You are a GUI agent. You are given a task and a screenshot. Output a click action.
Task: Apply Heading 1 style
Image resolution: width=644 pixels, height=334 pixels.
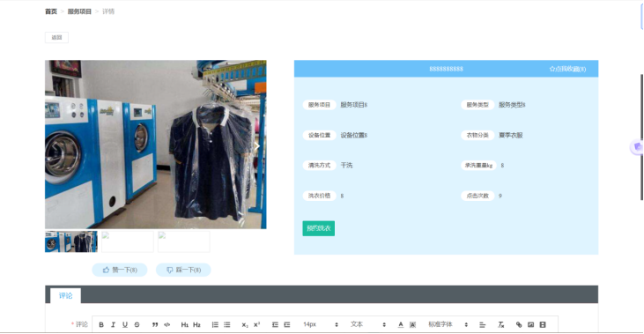185,324
